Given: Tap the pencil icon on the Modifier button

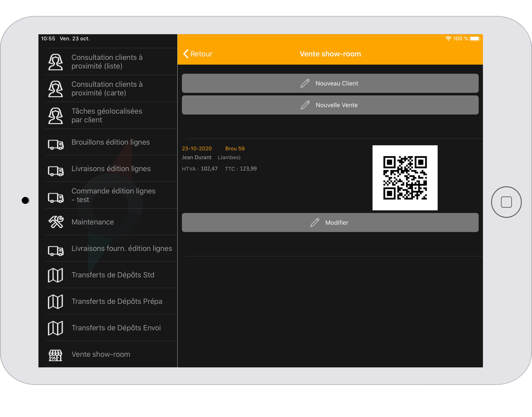Looking at the screenshot, I should tap(315, 223).
